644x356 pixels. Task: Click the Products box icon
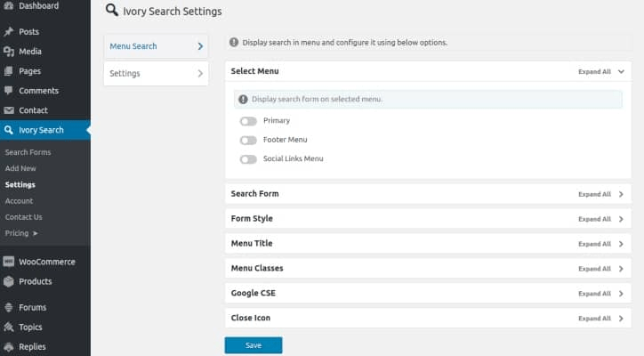[x=8, y=281]
